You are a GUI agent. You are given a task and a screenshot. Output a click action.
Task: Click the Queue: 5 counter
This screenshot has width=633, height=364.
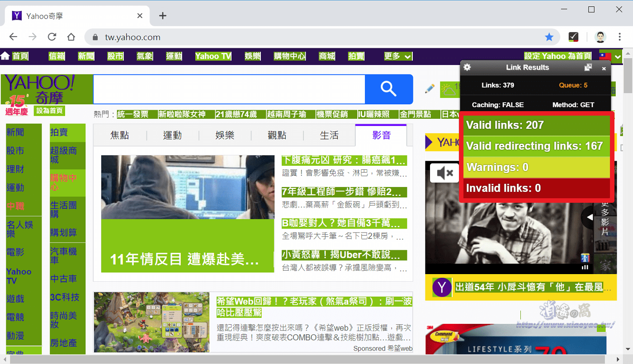pyautogui.click(x=573, y=85)
